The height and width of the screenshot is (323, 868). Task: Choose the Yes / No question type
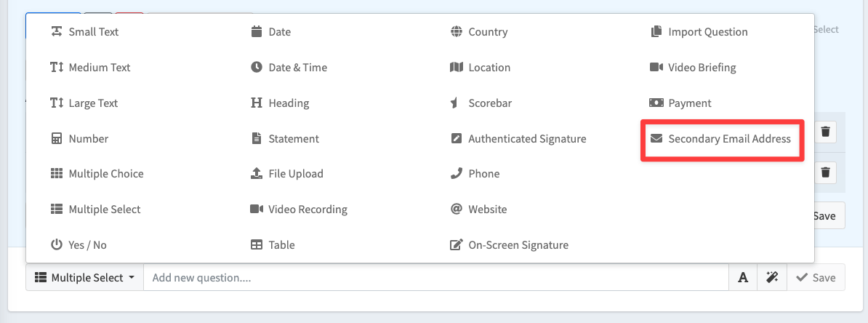coord(78,245)
